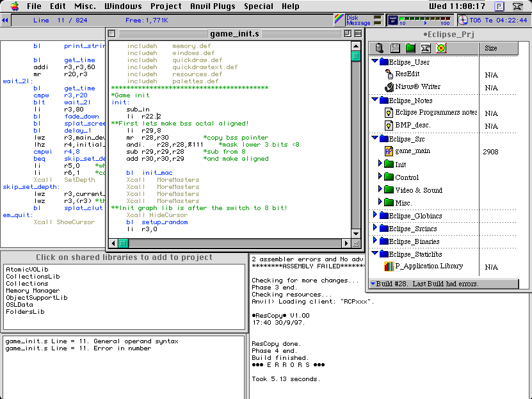Open the ResEdit item icon
The height and width of the screenshot is (399, 532).
389,74
